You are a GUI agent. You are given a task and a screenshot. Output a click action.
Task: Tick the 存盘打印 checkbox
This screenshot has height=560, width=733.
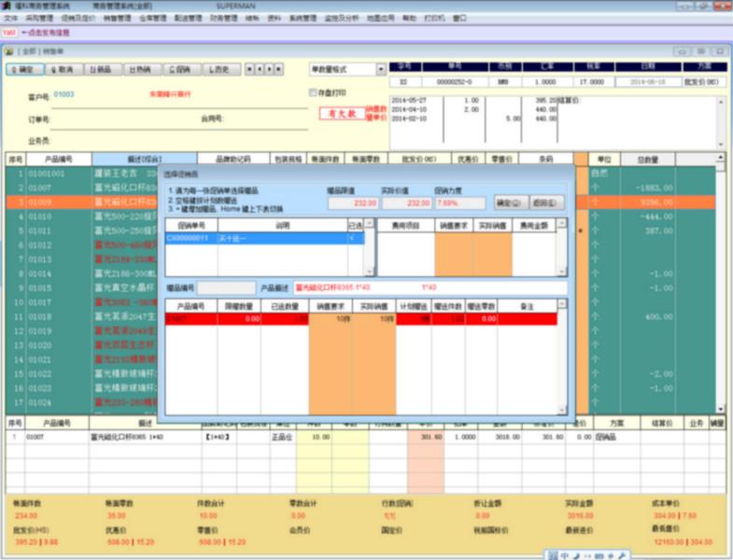(313, 92)
